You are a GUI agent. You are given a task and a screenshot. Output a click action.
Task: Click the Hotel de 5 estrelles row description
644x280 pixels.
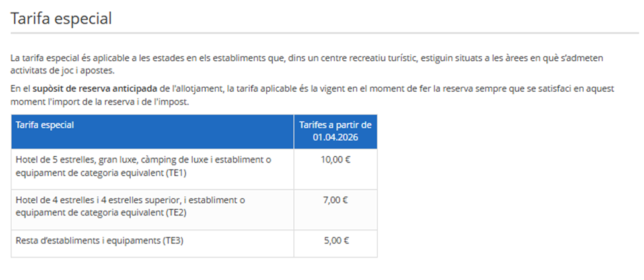point(143,165)
